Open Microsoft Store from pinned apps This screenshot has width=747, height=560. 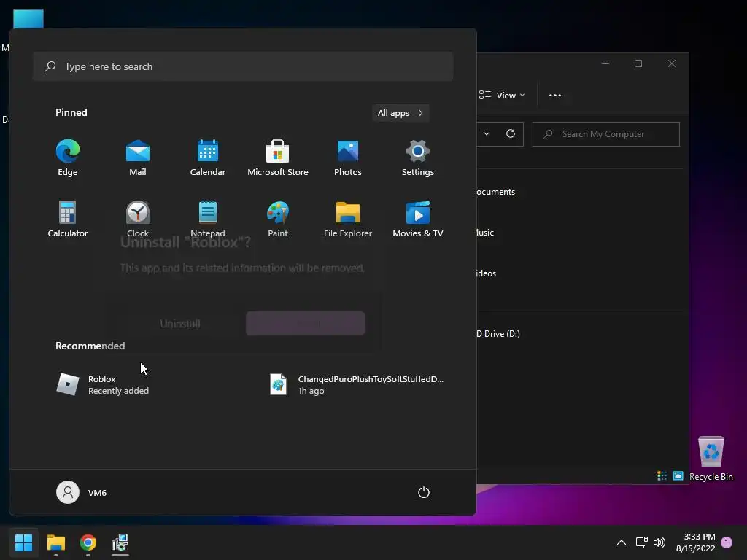pos(278,158)
